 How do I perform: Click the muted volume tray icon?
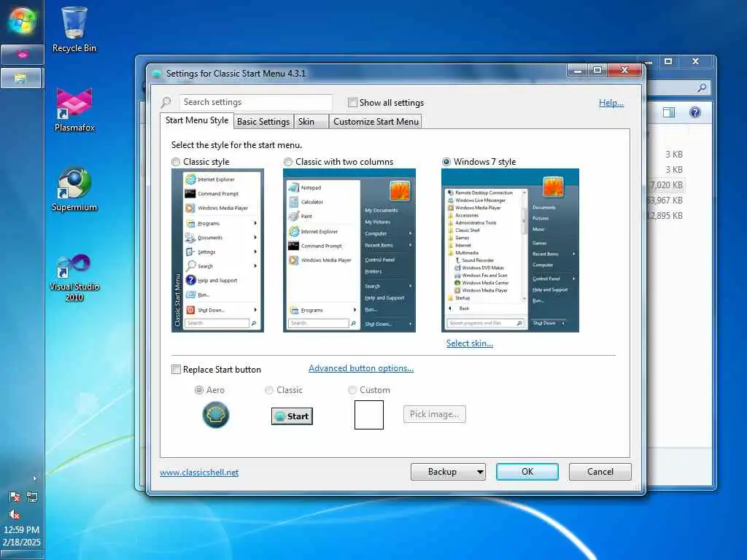pyautogui.click(x=15, y=514)
